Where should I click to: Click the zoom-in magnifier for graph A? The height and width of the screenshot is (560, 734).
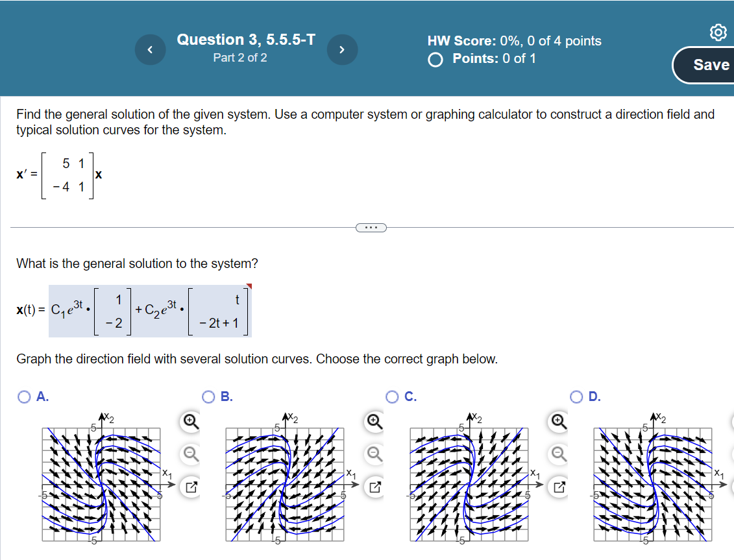click(188, 422)
